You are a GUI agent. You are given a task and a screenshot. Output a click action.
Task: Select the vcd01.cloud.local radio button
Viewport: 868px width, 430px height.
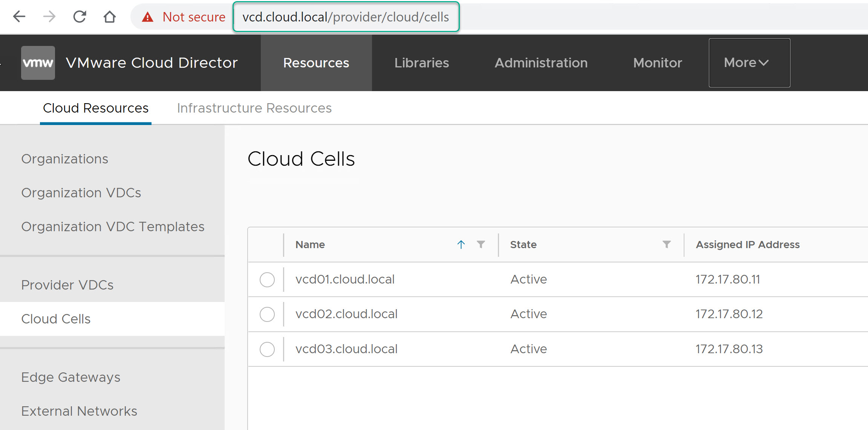click(x=267, y=280)
